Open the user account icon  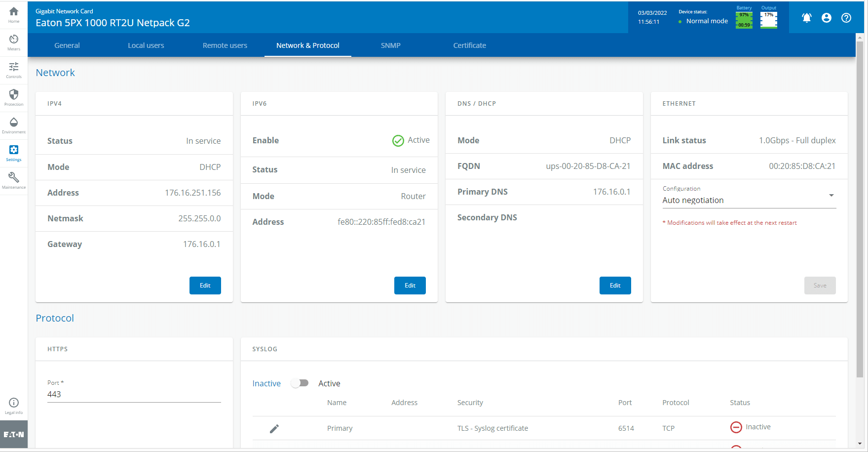point(827,18)
